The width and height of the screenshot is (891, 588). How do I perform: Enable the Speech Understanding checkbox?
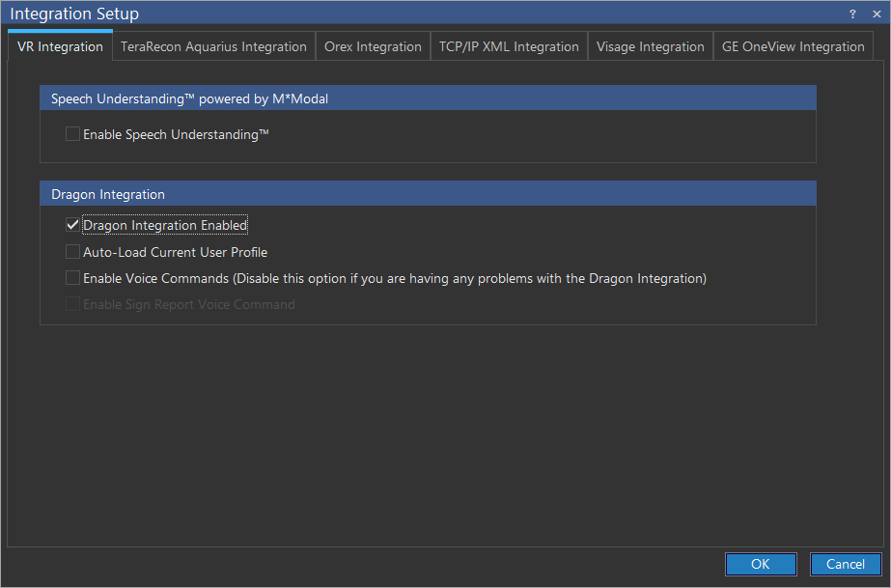[72, 134]
